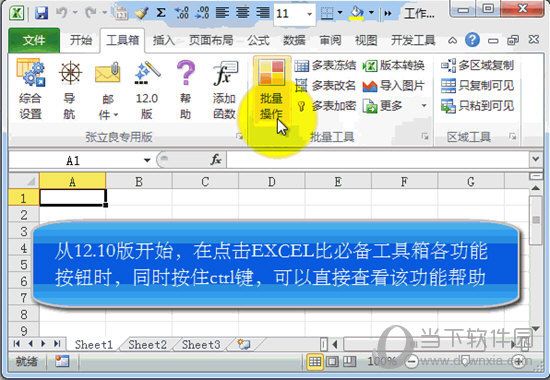The width and height of the screenshot is (550, 380).
Task: Click 多表加密 key button
Action: click(325, 106)
